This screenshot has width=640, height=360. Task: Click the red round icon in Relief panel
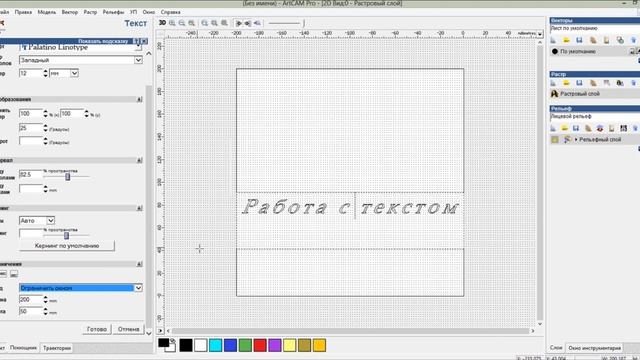click(600, 128)
